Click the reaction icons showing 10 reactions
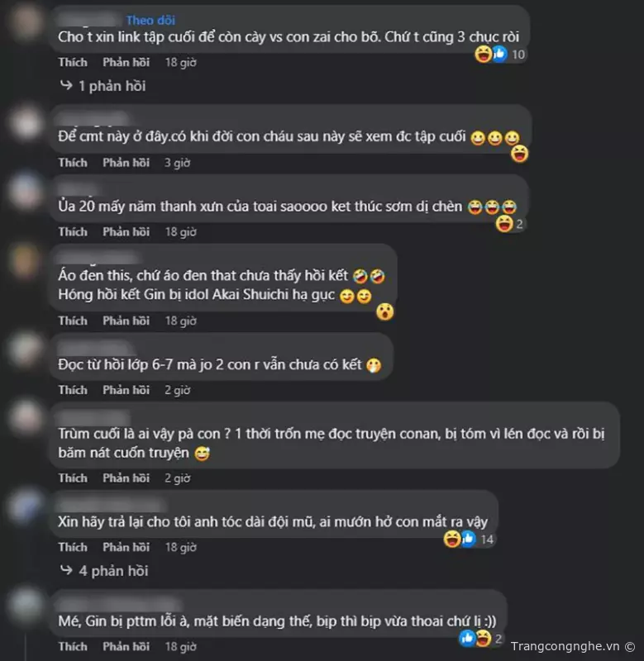Image resolution: width=644 pixels, height=661 pixels. [x=500, y=55]
